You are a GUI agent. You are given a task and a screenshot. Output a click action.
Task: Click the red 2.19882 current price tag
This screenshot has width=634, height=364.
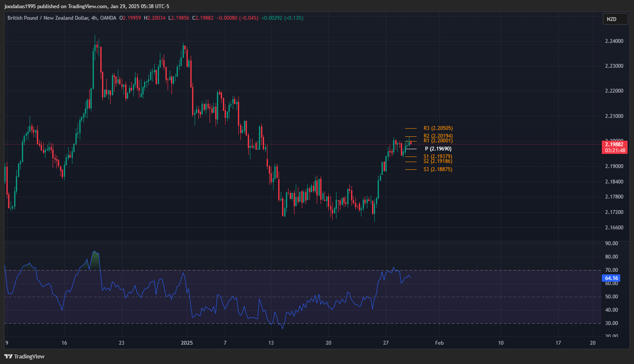coord(614,144)
